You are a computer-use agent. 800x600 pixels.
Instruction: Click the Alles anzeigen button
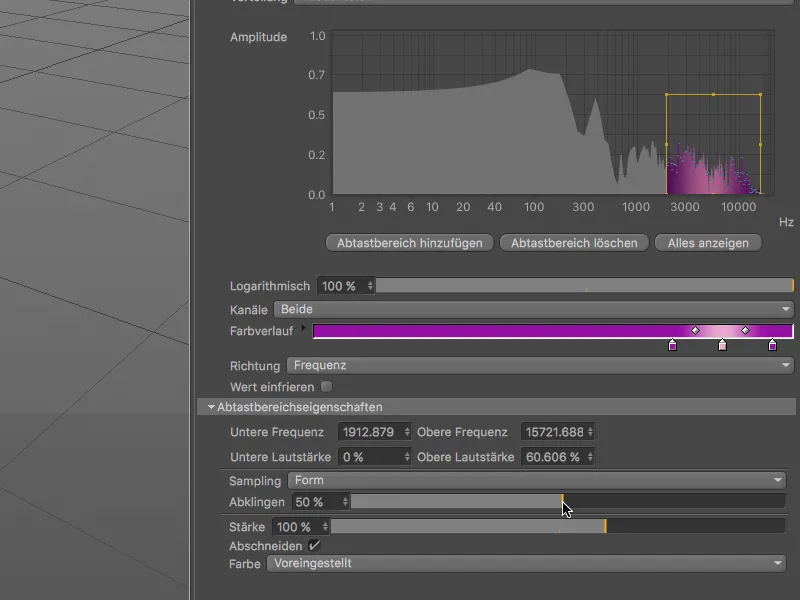[708, 243]
